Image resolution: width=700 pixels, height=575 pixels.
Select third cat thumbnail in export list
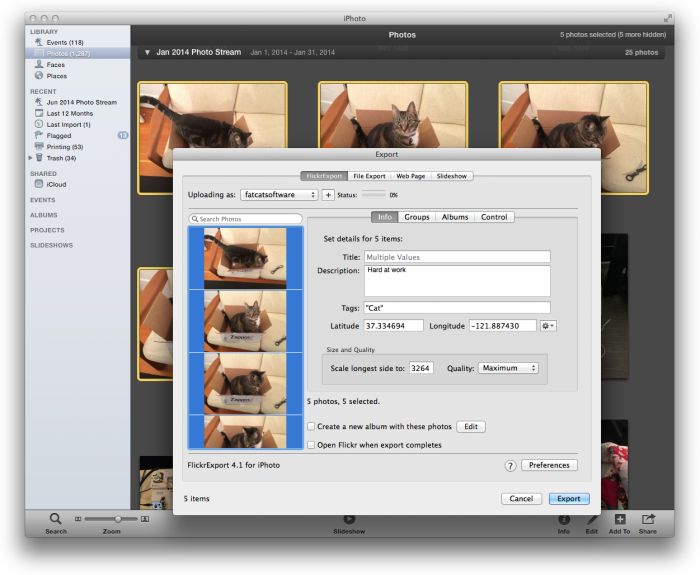point(245,383)
